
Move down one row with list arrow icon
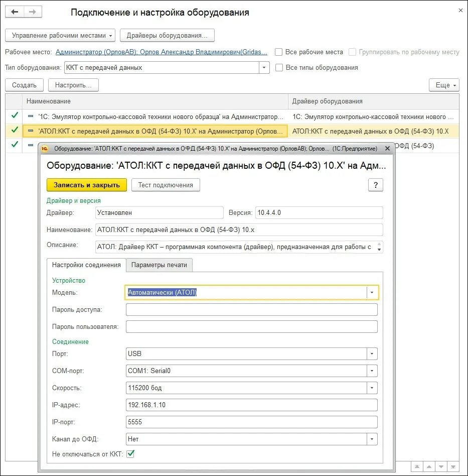coord(441,466)
